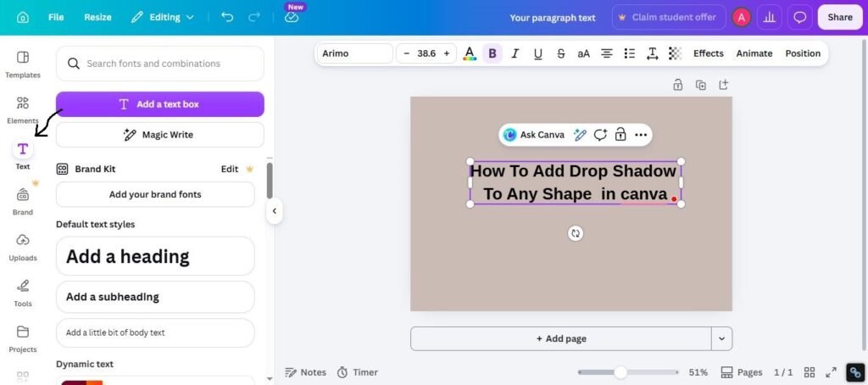Open the File menu
868x385 pixels.
pyautogui.click(x=56, y=17)
